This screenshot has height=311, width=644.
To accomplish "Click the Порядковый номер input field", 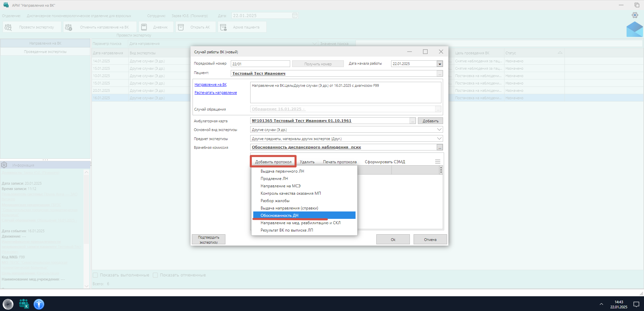I will (260, 64).
